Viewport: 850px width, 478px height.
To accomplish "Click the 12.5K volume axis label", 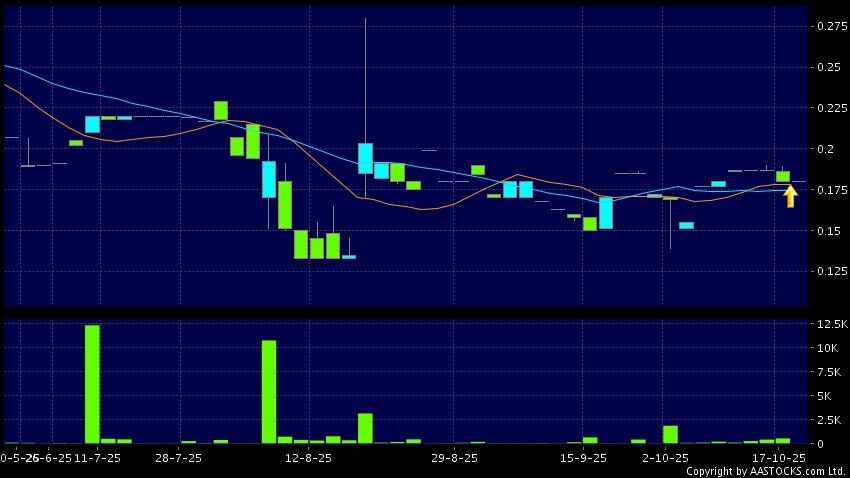I will [831, 325].
